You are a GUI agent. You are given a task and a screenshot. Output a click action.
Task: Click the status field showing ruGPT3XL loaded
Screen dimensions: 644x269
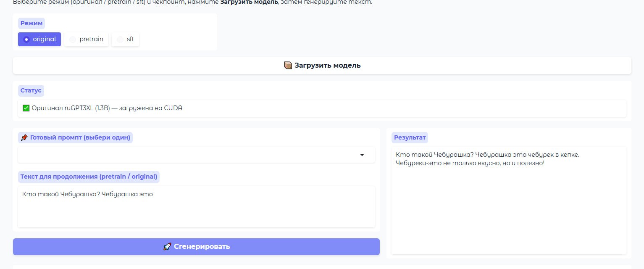point(322,108)
